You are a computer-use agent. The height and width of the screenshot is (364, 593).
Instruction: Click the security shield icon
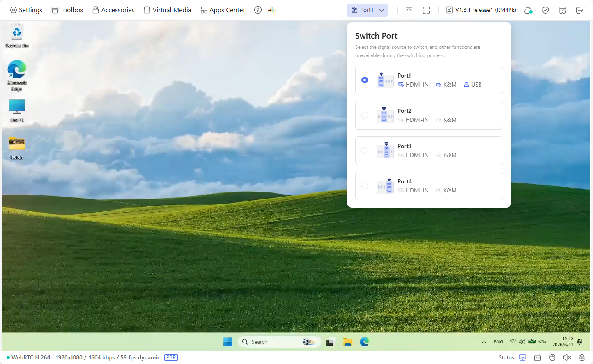point(545,10)
